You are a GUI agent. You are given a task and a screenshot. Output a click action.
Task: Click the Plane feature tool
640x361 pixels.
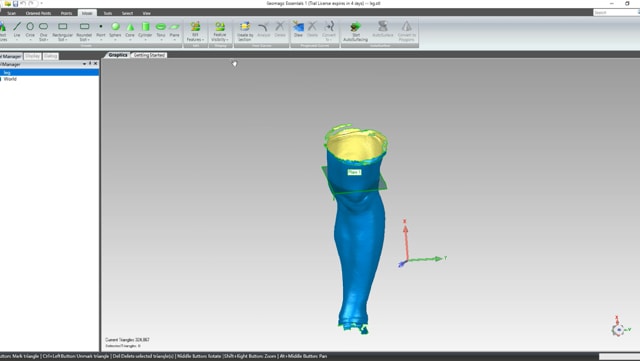pos(174,31)
